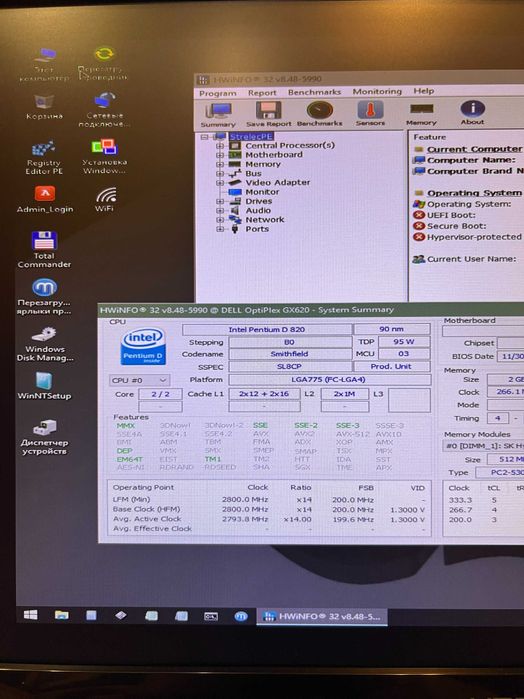The height and width of the screenshot is (699, 524).
Task: Expand the Drives tree node
Action: pyautogui.click(x=220, y=201)
